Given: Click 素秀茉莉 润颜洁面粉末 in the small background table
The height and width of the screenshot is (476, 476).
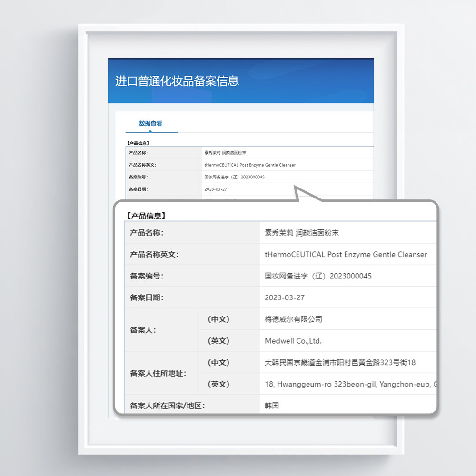Looking at the screenshot, I should tap(225, 153).
